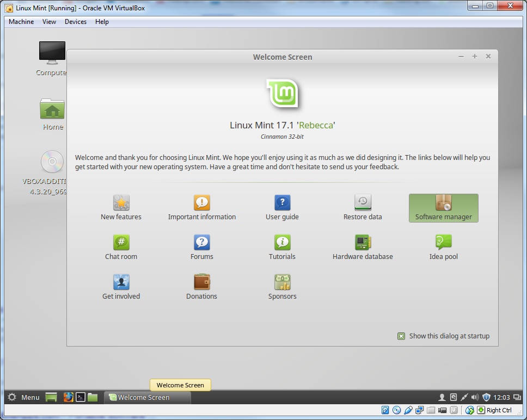527x420 pixels.
Task: Open the Mint Menu button
Action: tap(23, 397)
